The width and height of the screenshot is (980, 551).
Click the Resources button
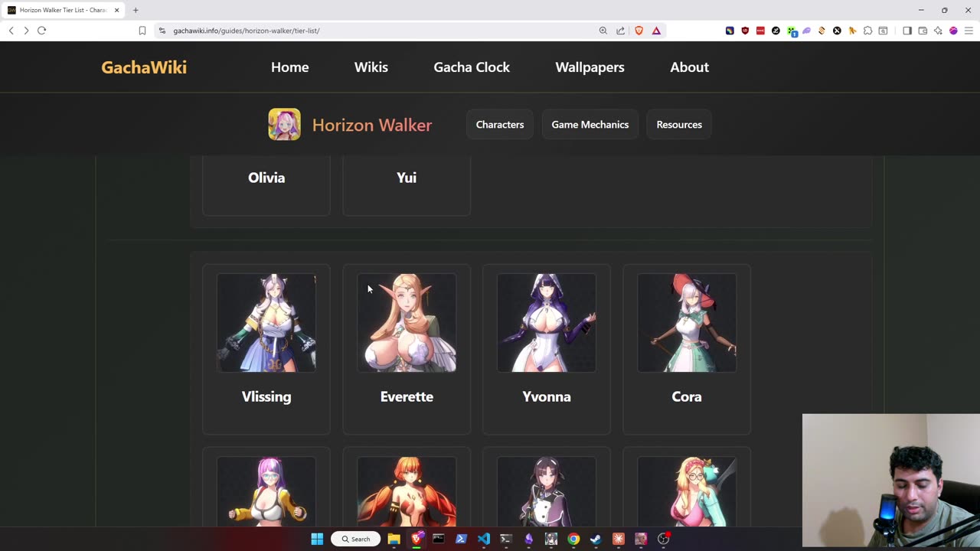click(679, 125)
